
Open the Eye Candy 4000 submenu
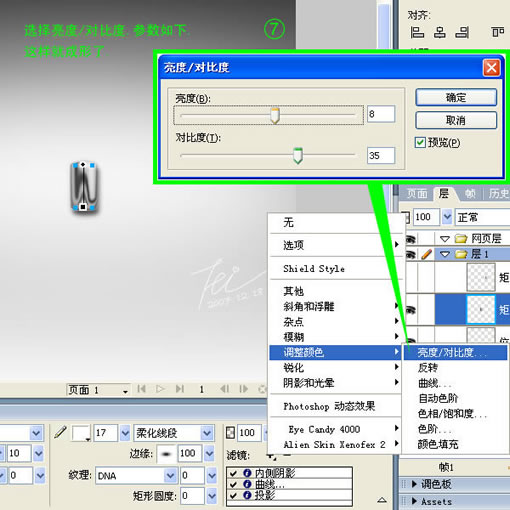pyautogui.click(x=336, y=429)
